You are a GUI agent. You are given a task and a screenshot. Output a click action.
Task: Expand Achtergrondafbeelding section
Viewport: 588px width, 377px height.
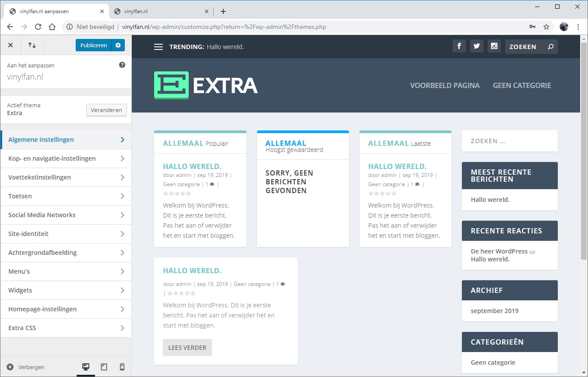click(x=66, y=253)
